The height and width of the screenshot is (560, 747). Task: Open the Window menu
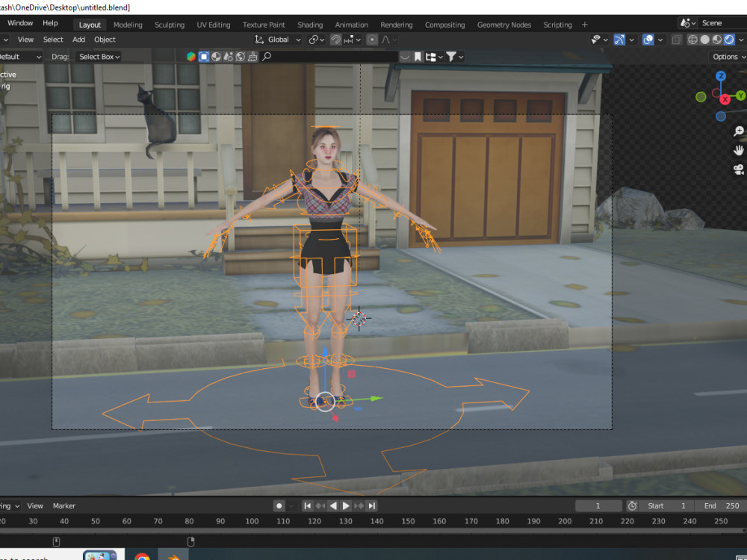(x=20, y=23)
